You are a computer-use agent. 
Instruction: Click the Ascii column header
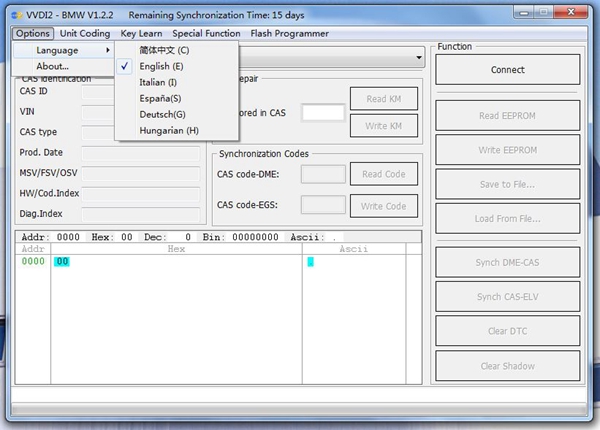coord(354,249)
